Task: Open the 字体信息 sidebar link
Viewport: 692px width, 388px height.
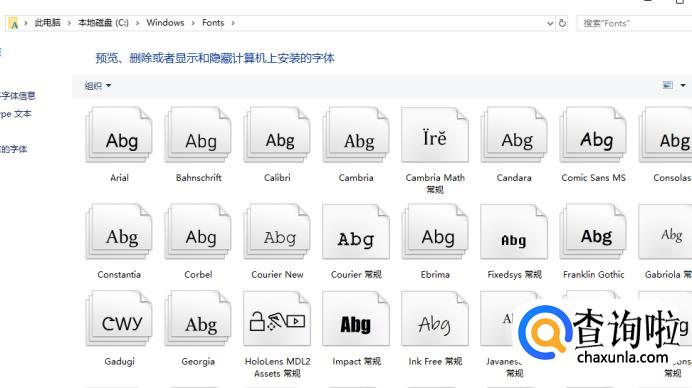Action: [x=18, y=95]
